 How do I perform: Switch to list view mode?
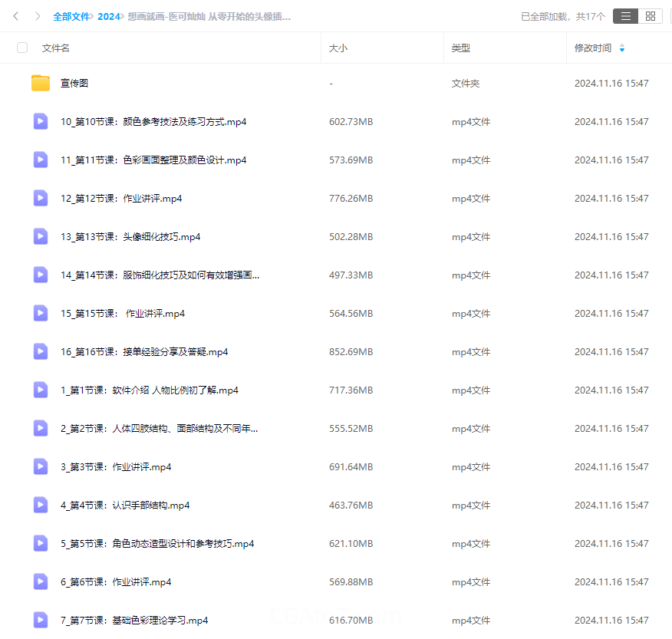tap(626, 16)
